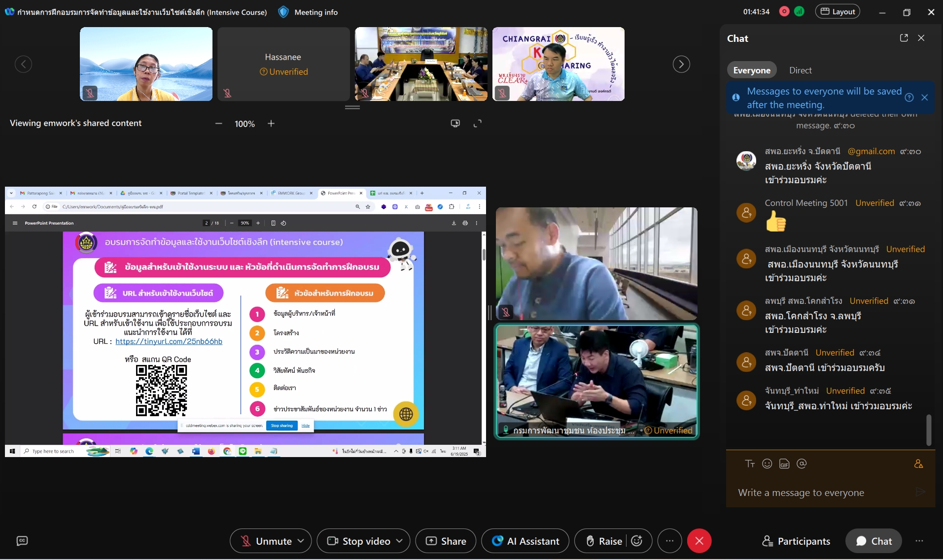Click PDF print icon in viewer
Image resolution: width=943 pixels, height=560 pixels.
465,223
